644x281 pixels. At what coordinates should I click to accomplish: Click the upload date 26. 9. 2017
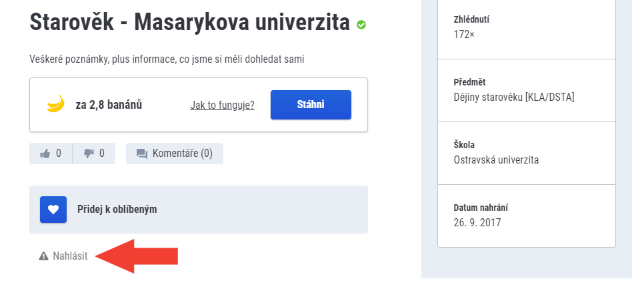click(x=477, y=222)
